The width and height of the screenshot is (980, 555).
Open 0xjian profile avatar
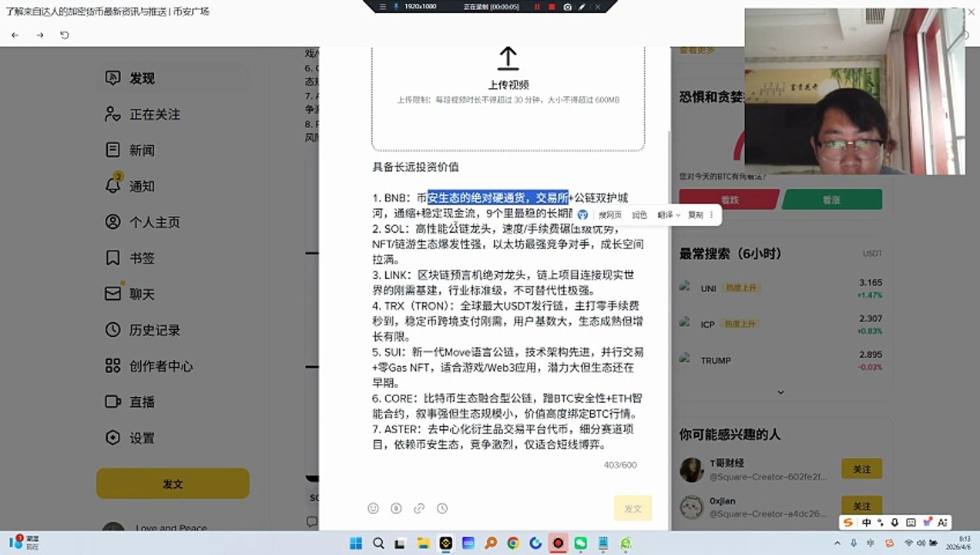[691, 506]
